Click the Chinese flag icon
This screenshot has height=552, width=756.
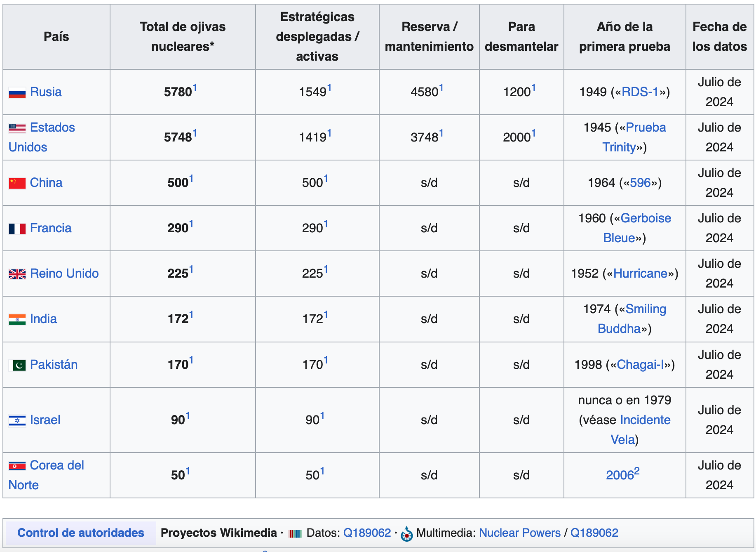pos(17,183)
